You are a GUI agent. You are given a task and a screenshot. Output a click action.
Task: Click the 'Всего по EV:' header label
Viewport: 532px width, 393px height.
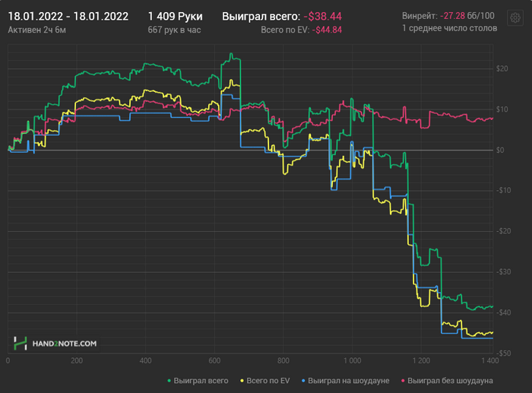coord(285,30)
